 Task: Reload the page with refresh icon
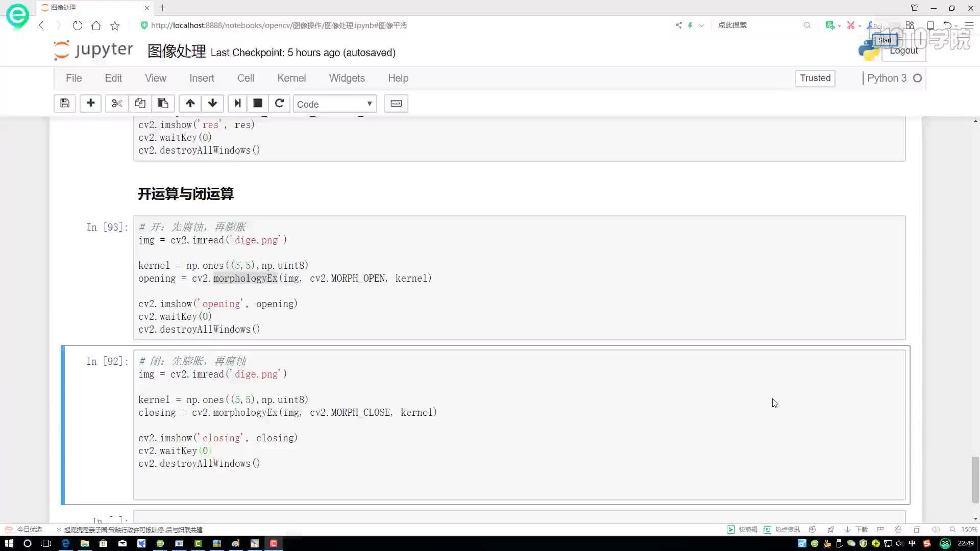(x=77, y=25)
